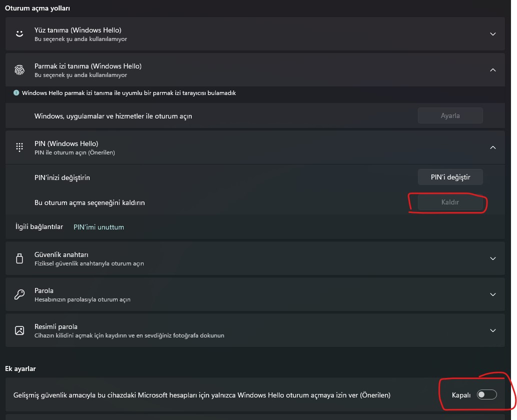
Task: Click the face recognition smiley icon
Action: coord(20,34)
